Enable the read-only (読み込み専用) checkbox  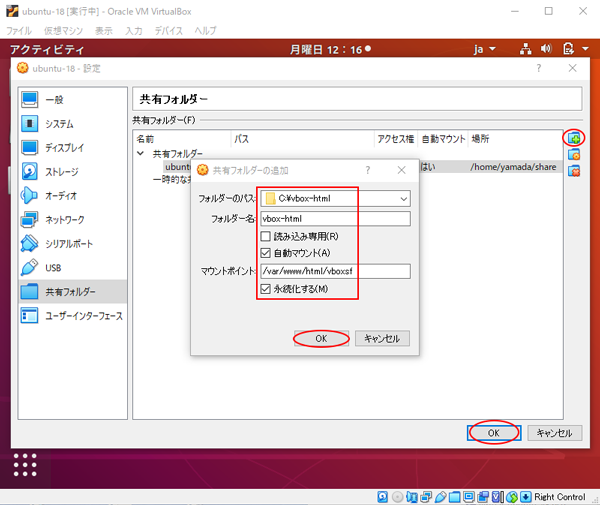pos(266,236)
